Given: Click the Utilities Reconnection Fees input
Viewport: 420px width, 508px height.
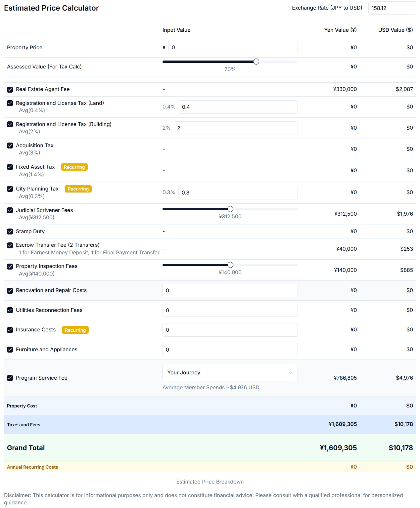Looking at the screenshot, I should coord(230,310).
